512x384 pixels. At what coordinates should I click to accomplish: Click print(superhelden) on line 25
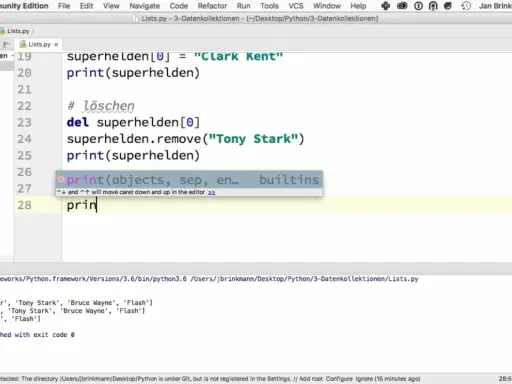pos(133,156)
